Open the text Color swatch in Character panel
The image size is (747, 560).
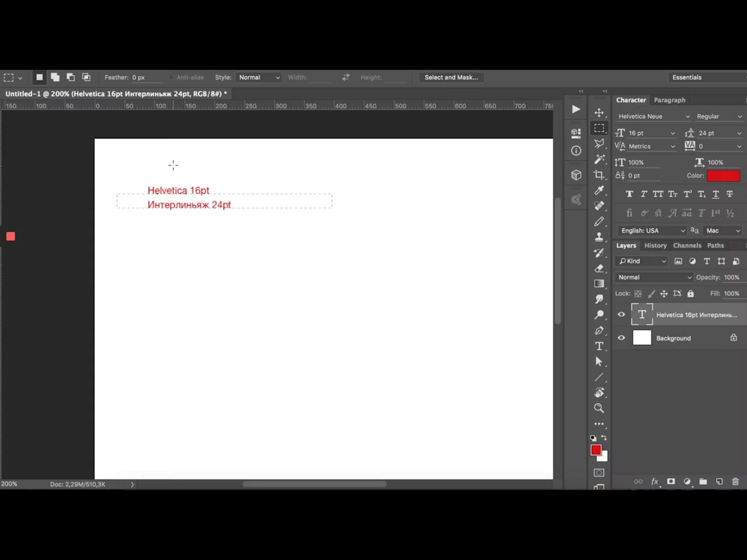(724, 176)
